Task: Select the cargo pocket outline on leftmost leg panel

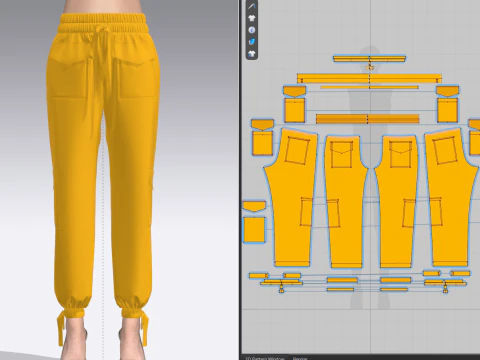Action: (306, 212)
